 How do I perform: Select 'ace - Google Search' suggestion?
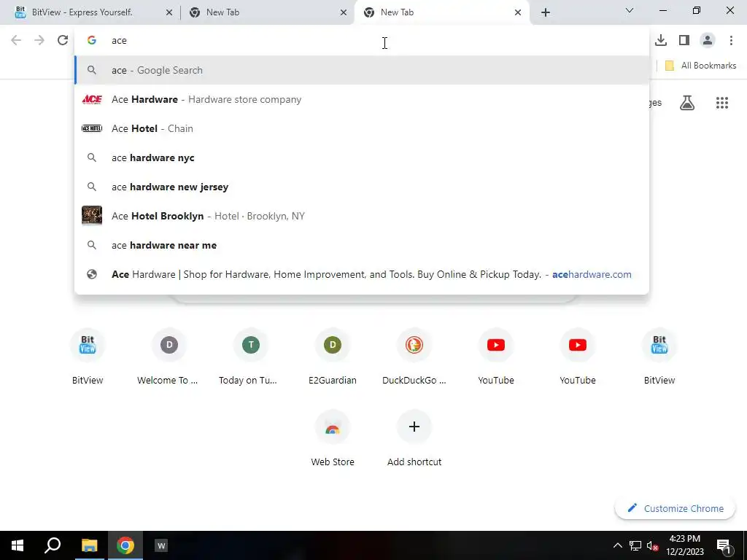pyautogui.click(x=362, y=70)
